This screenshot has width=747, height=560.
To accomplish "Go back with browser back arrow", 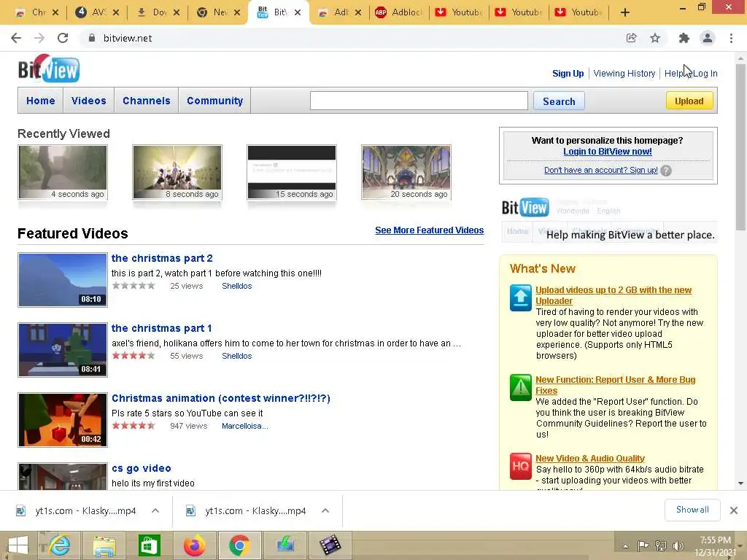I will (x=16, y=38).
